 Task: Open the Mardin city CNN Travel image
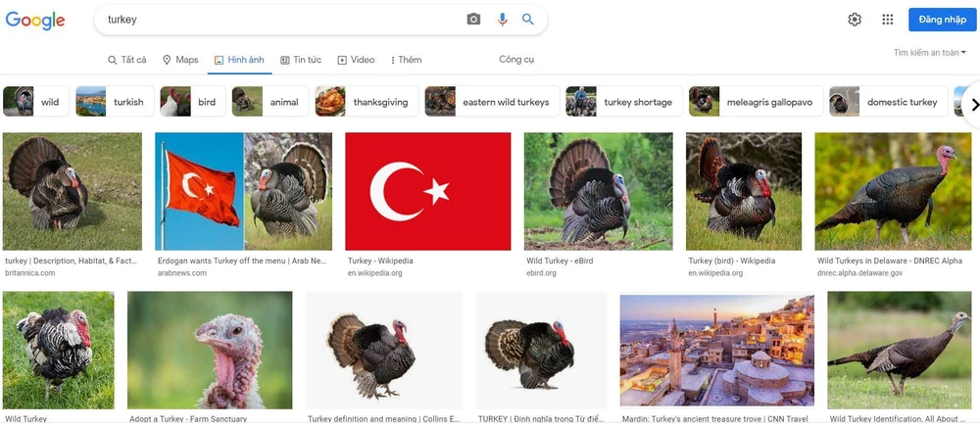717,351
